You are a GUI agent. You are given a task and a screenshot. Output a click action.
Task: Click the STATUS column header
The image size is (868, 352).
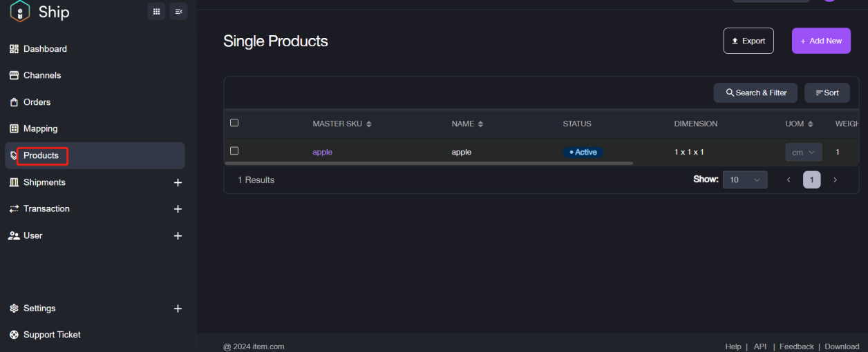(577, 124)
